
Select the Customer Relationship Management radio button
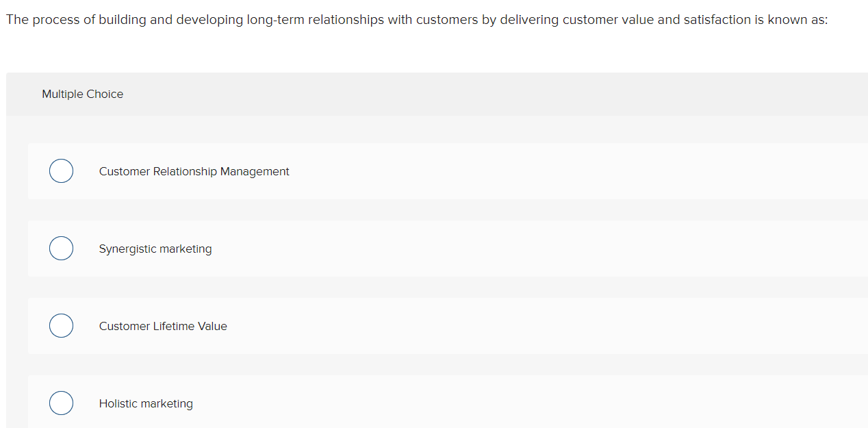[x=61, y=171]
